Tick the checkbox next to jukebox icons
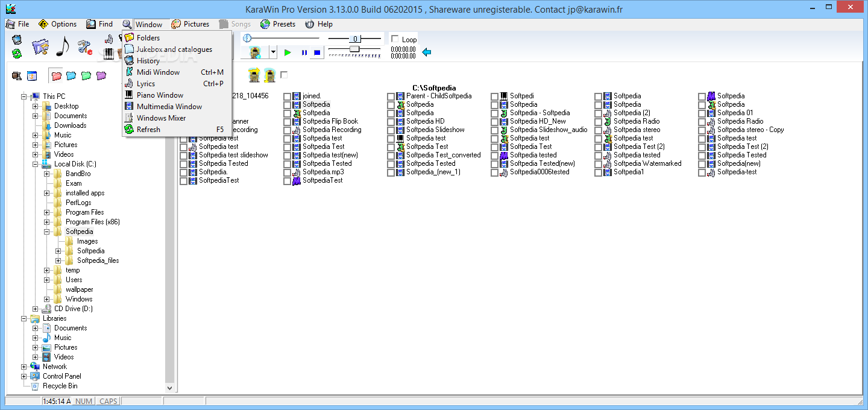This screenshot has width=868, height=410. pos(284,75)
